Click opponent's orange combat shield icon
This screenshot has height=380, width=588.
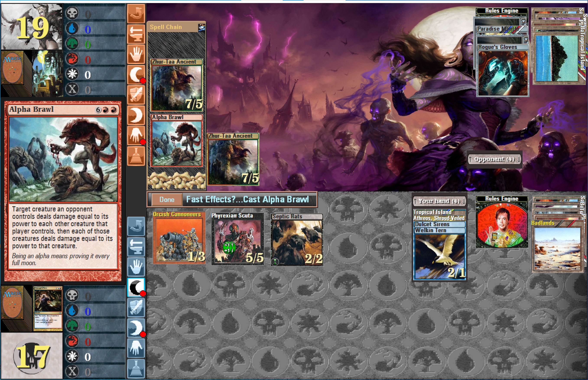pos(136,94)
